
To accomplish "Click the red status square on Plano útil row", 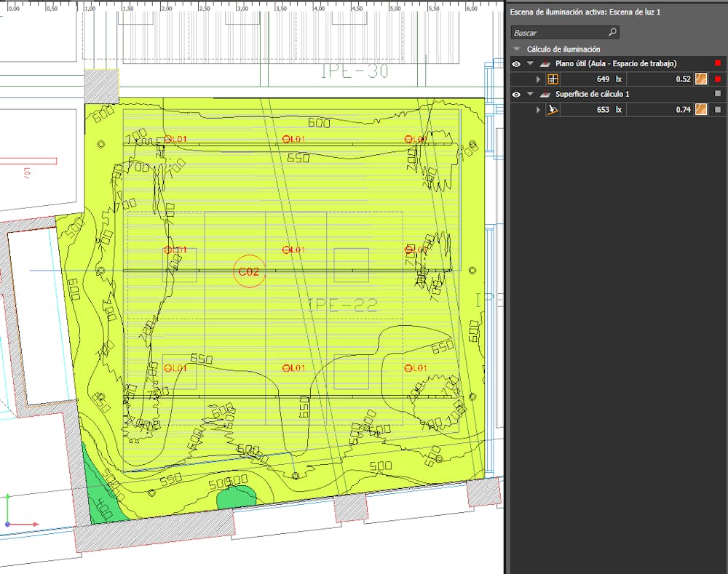I will [x=718, y=64].
